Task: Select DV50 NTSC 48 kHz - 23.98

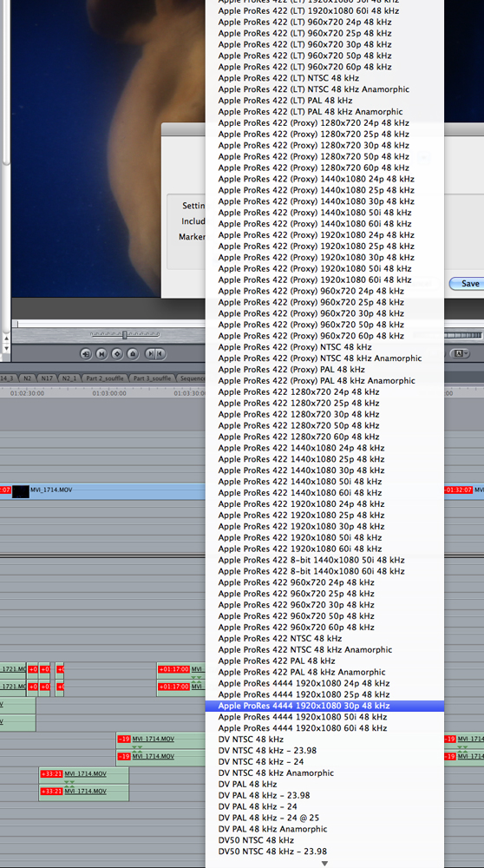Action: tap(324, 852)
